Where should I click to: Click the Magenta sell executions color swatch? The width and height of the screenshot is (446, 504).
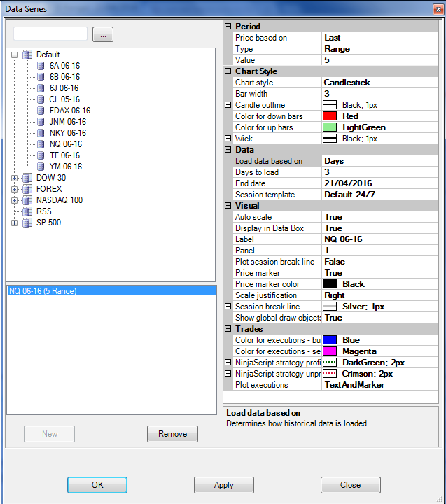(x=330, y=351)
